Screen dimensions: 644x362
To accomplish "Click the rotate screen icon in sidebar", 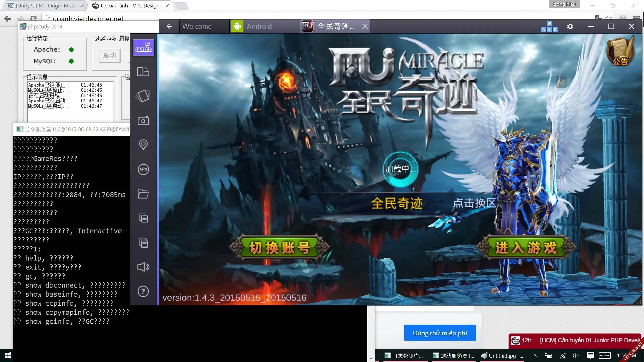I will click(143, 72).
